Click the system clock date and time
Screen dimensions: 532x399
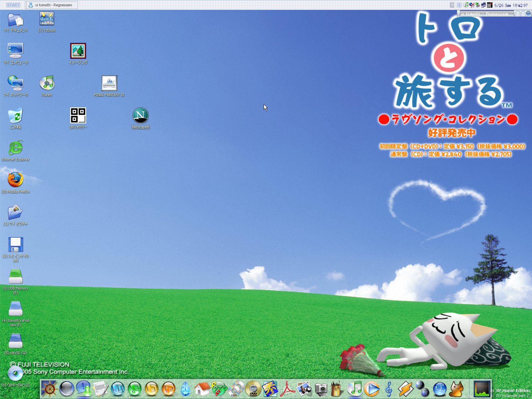[x=511, y=5]
